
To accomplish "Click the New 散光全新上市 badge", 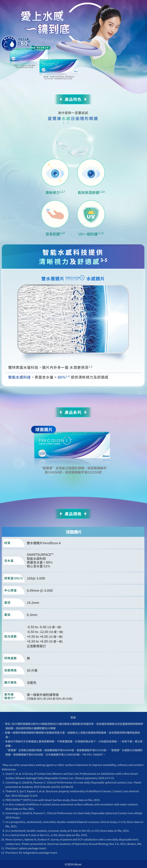I will point(40,48).
